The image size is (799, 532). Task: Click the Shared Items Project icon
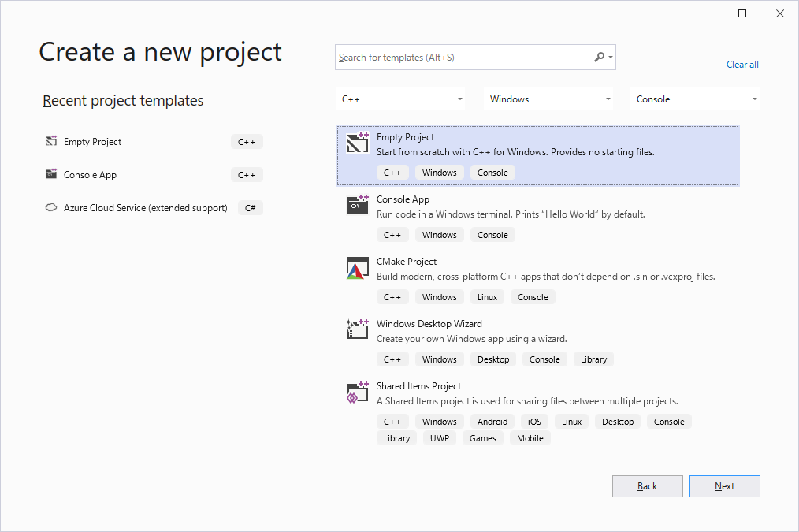358,392
